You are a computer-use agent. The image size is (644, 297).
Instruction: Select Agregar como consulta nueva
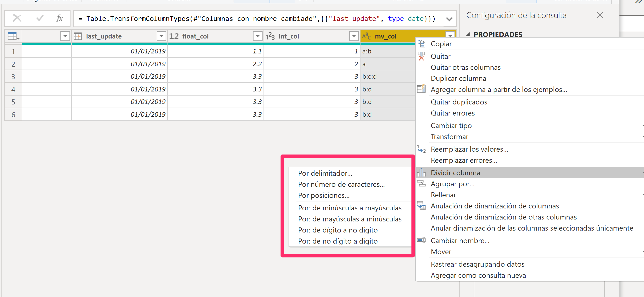pos(530,275)
